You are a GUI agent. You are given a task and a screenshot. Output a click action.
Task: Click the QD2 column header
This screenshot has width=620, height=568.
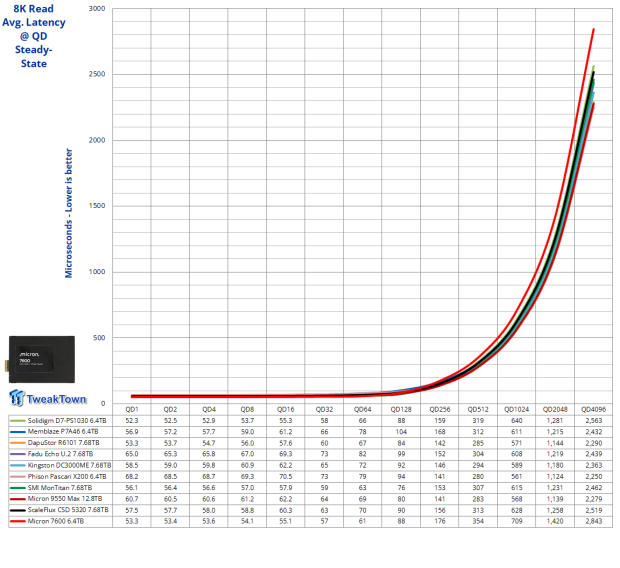tap(170, 409)
